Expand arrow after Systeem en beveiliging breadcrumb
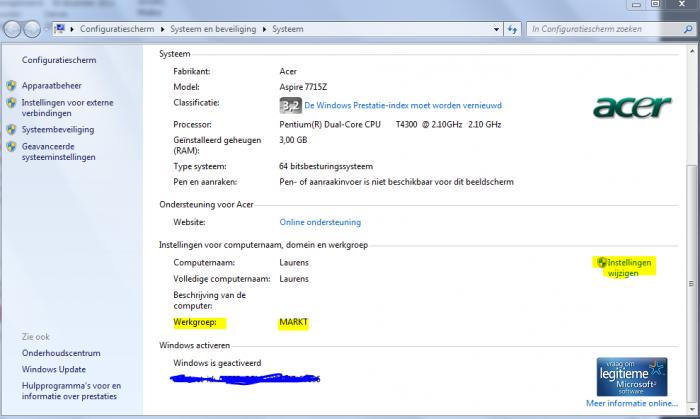This screenshot has width=700, height=419. point(264,29)
